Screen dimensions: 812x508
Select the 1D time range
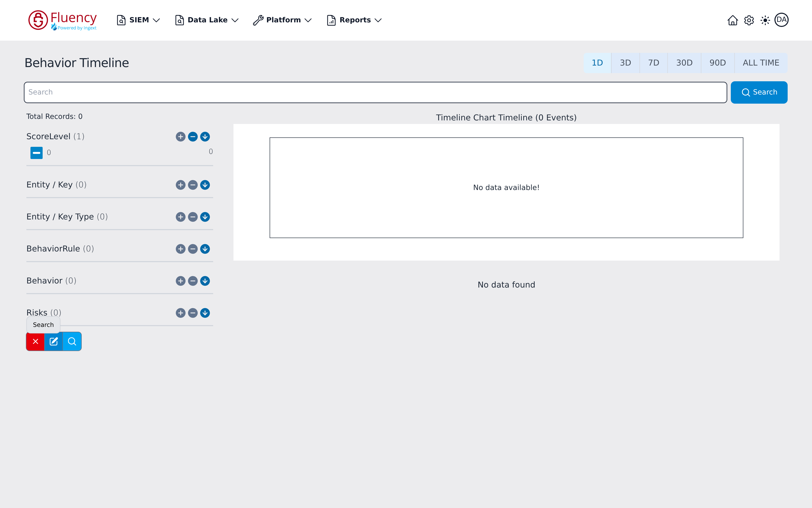[x=597, y=63]
